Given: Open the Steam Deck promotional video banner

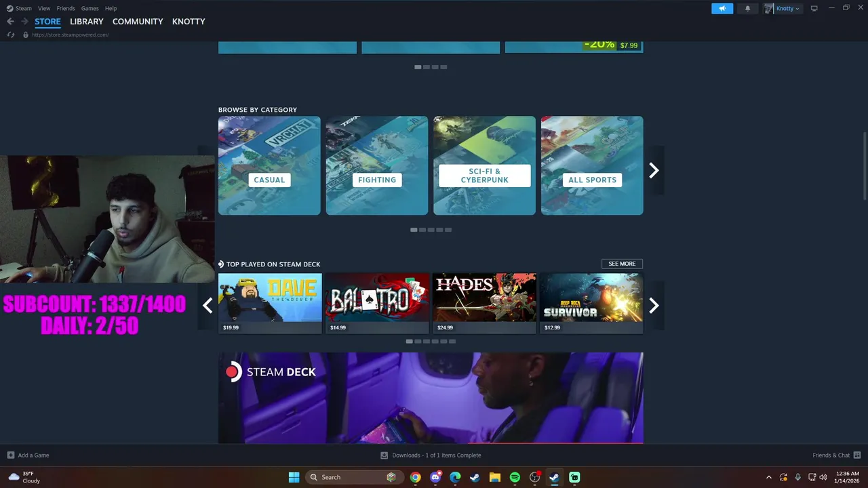Looking at the screenshot, I should pos(431,398).
